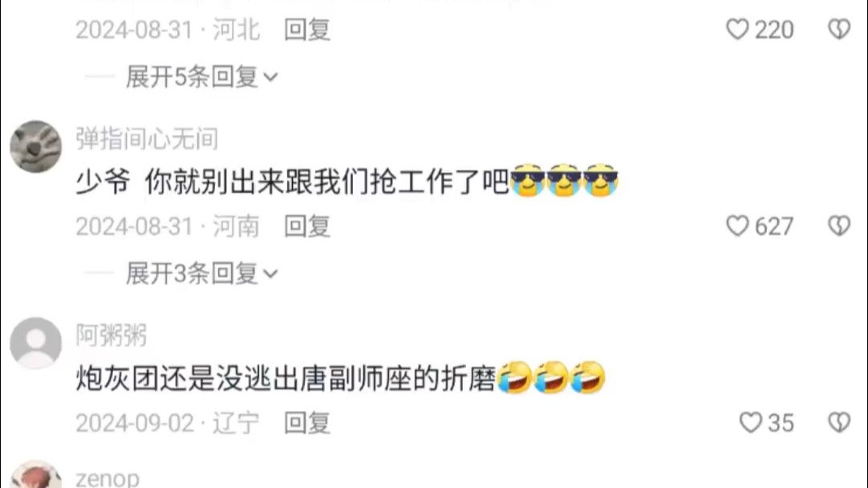868x488 pixels.
Task: Select the comment text 炮灰团还是没逃出唐副师座的折磨
Action: [x=286, y=378]
